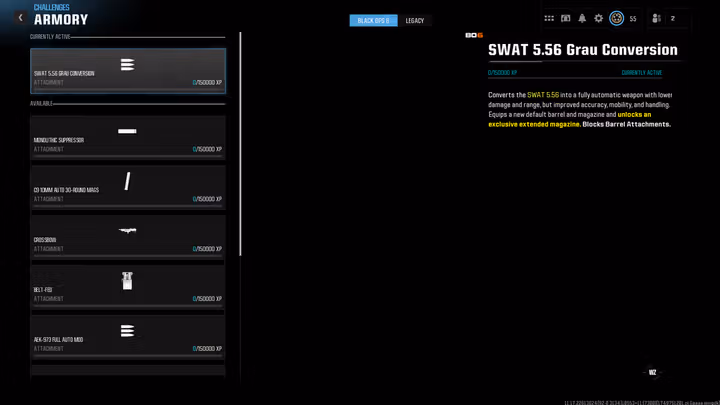Click XP amount on AEK-973 card
The height and width of the screenshot is (405, 720).
click(207, 349)
